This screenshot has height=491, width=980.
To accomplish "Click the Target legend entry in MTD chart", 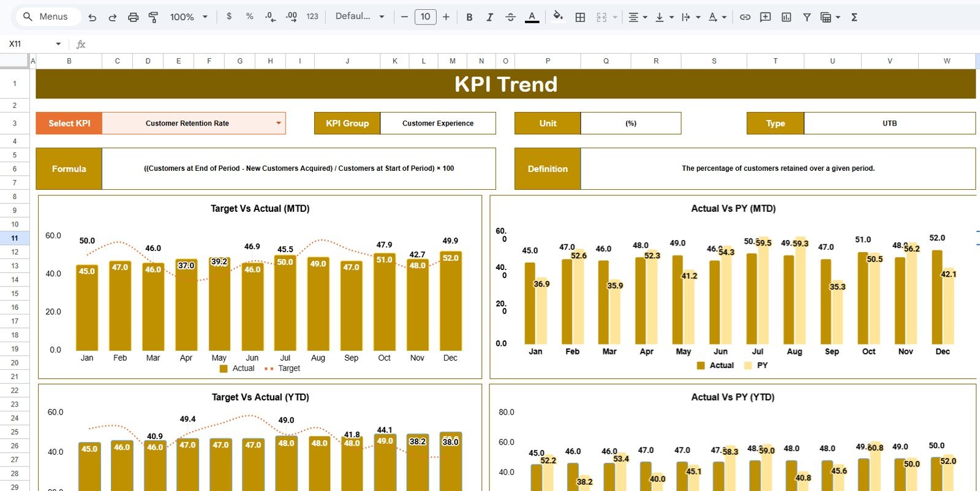I will pyautogui.click(x=282, y=368).
